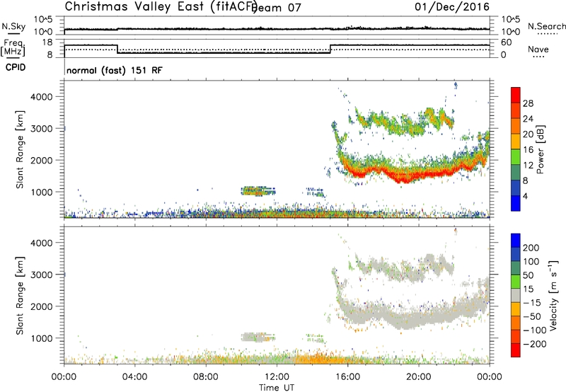
Task: Click the date '01/Dec/2016'
Action: [x=452, y=6]
